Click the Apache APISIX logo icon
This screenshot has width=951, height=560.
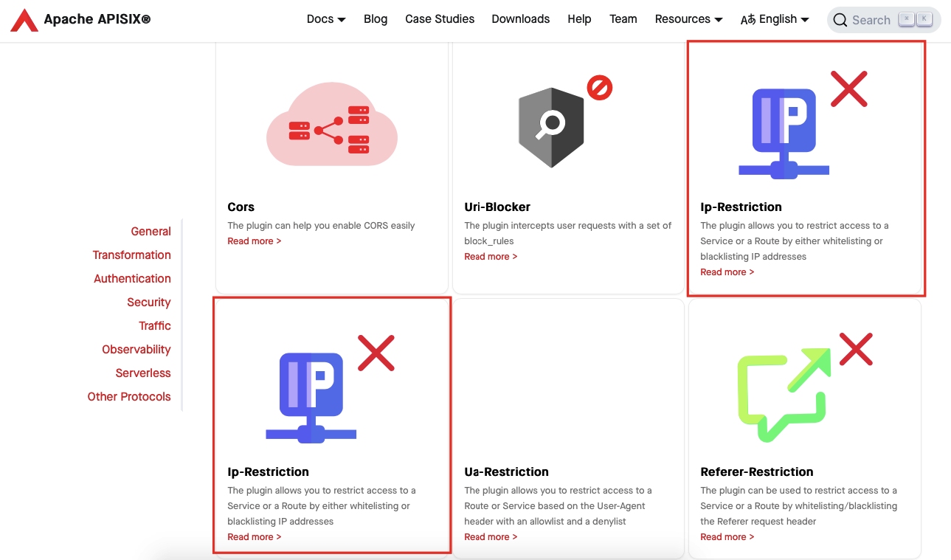click(x=24, y=20)
